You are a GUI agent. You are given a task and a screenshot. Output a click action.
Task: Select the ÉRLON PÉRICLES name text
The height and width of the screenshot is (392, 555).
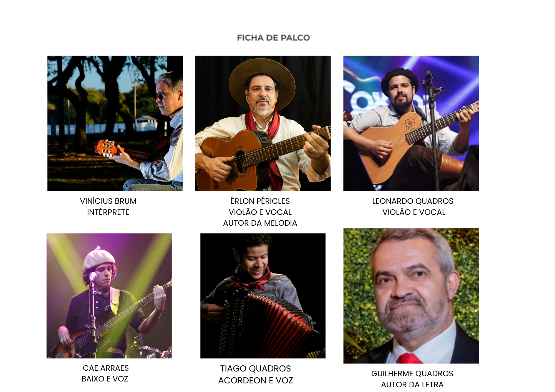click(260, 201)
